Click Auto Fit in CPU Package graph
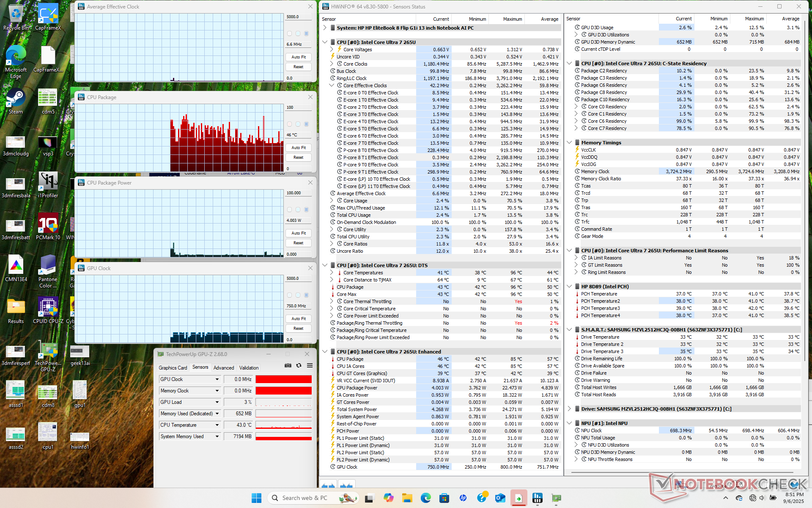This screenshot has height=508, width=812. [299, 148]
